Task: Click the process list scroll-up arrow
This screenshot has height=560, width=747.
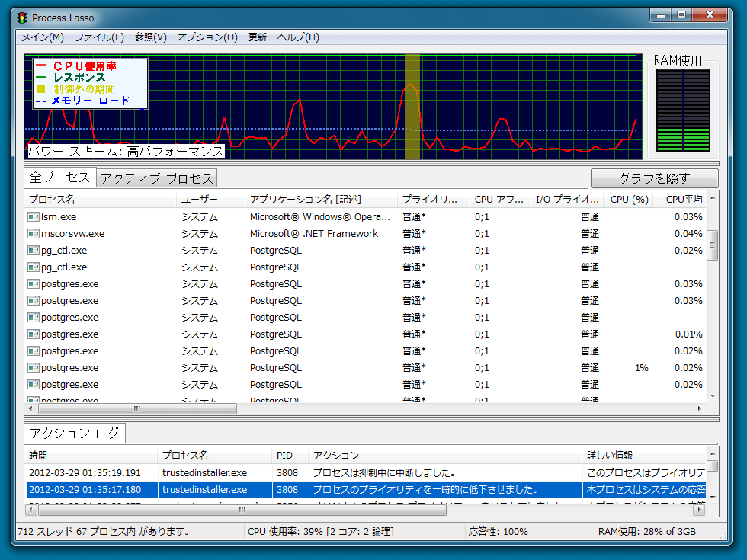Action: [713, 197]
